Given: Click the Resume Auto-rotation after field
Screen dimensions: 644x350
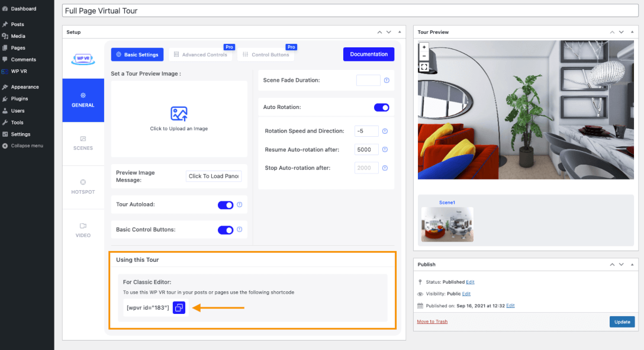Looking at the screenshot, I should point(366,149).
